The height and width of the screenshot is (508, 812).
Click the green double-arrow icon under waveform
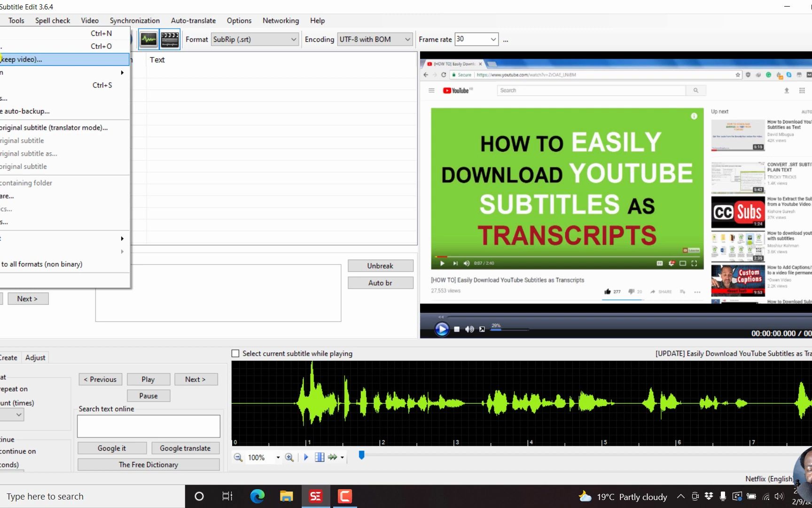tap(333, 457)
